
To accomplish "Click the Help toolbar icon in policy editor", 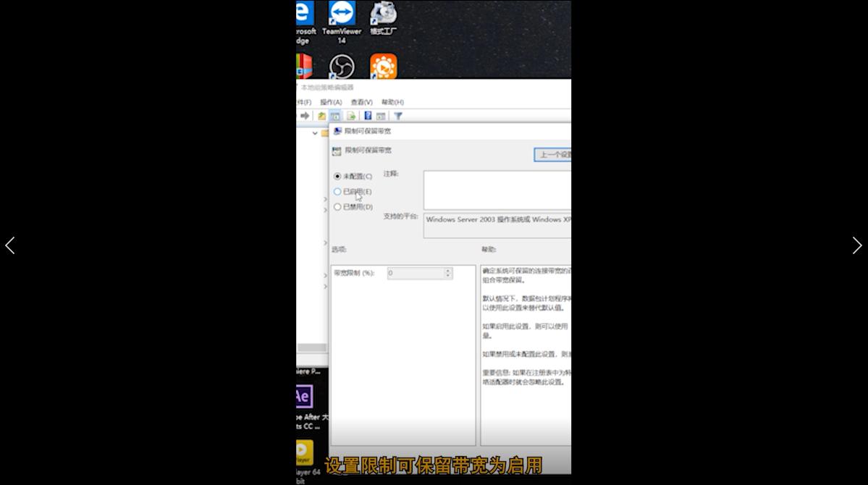I will tap(368, 115).
